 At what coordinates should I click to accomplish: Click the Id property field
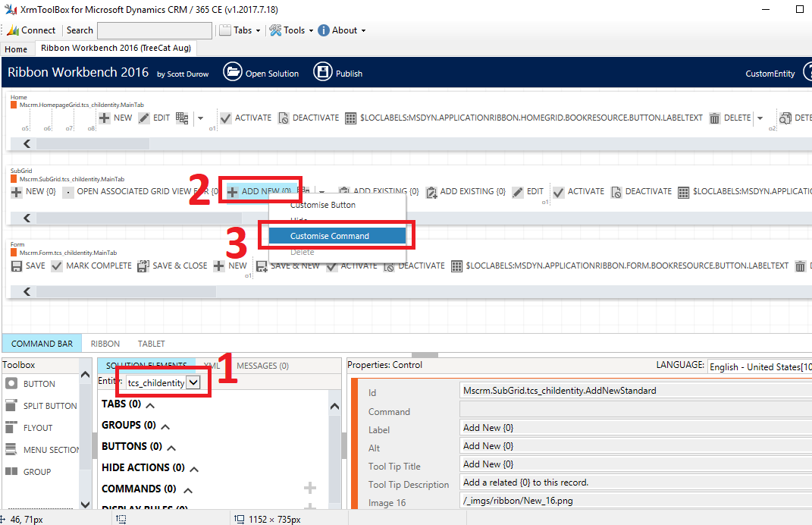click(635, 391)
